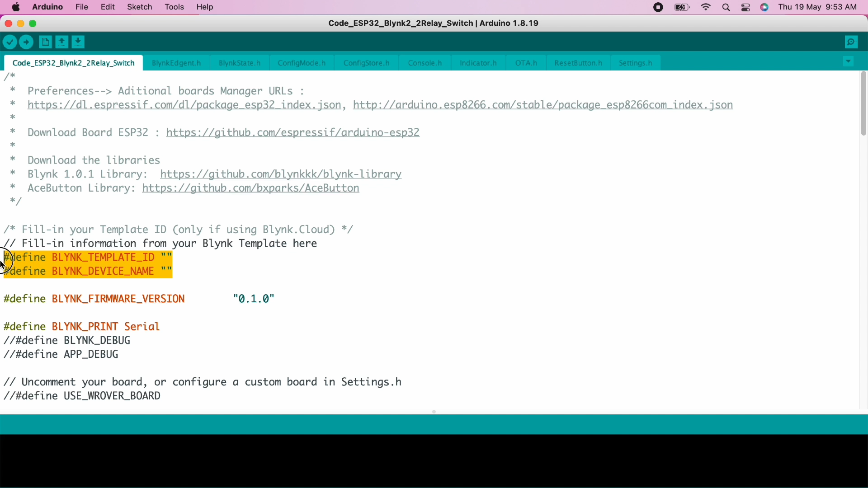Open a sketch with the Open icon

pos(62,42)
